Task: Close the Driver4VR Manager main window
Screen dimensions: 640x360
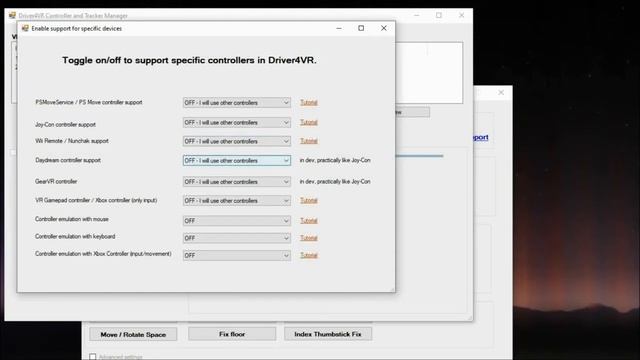Action: click(x=461, y=15)
